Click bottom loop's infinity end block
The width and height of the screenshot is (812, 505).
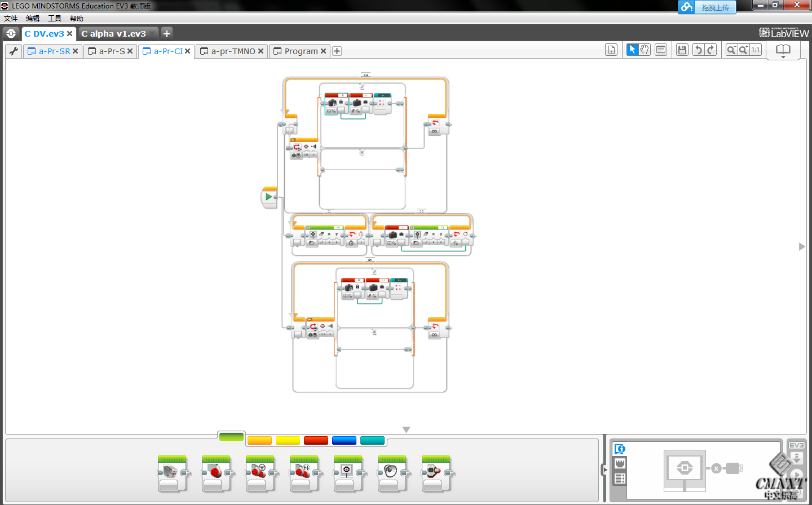(437, 328)
